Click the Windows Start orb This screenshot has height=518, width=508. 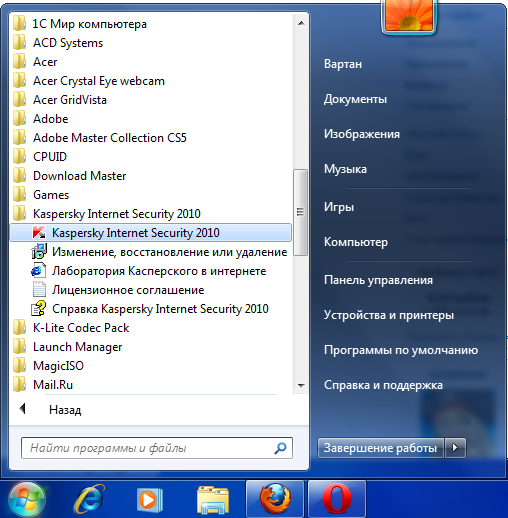click(x=27, y=500)
